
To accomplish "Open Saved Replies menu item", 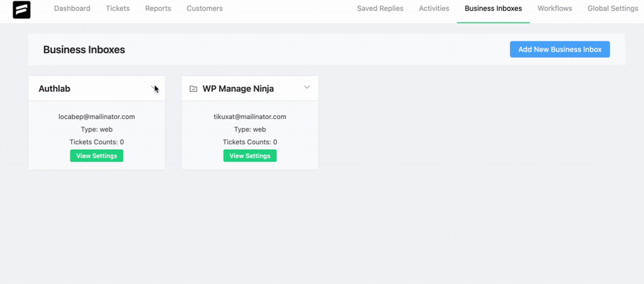I will (380, 8).
